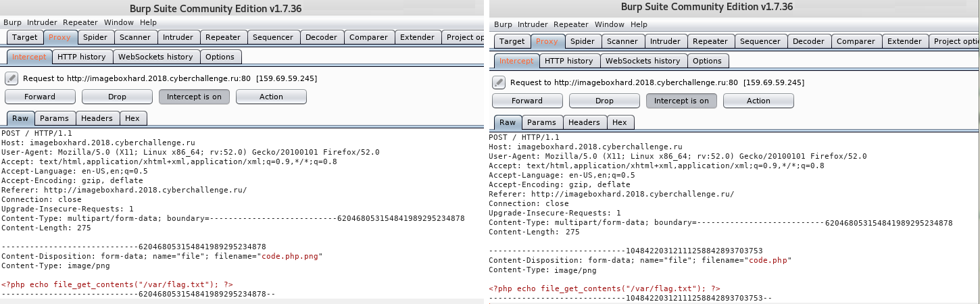Open Window menu in left window
Screen dimensions: 980x304
tap(120, 22)
